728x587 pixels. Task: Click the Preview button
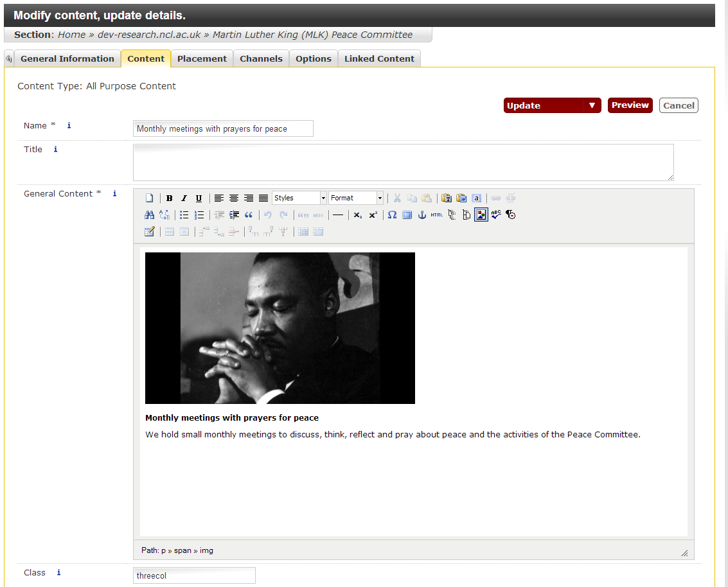click(630, 105)
